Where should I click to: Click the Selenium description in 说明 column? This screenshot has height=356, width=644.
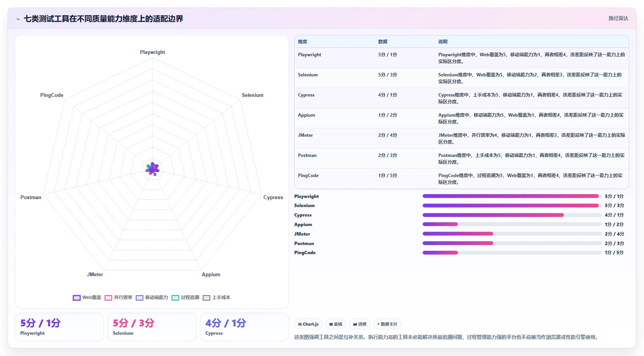(530, 78)
